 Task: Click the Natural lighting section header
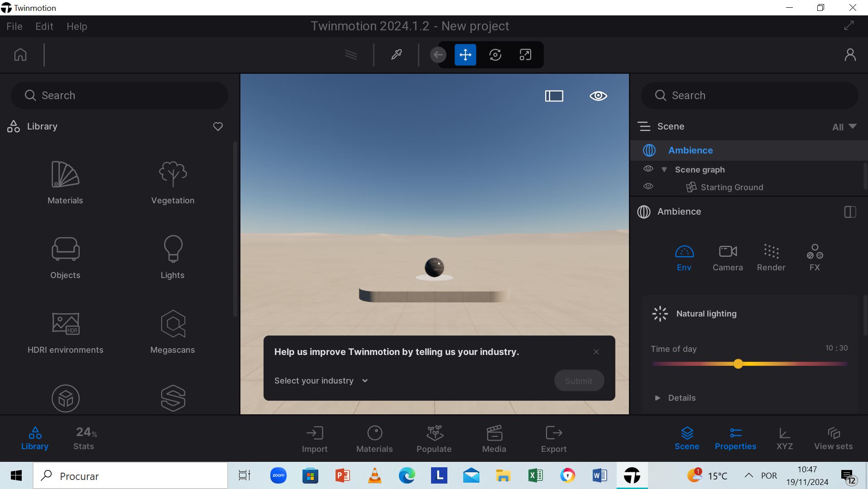pos(706,314)
